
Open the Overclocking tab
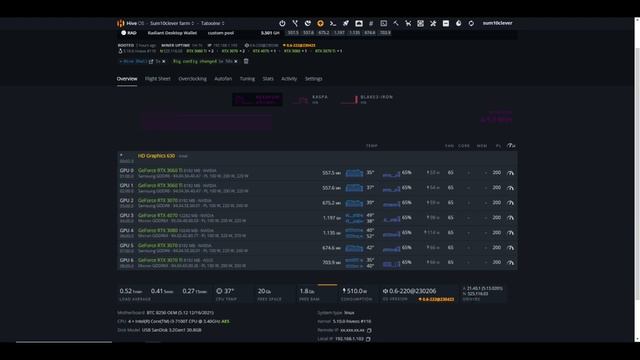pyautogui.click(x=192, y=79)
